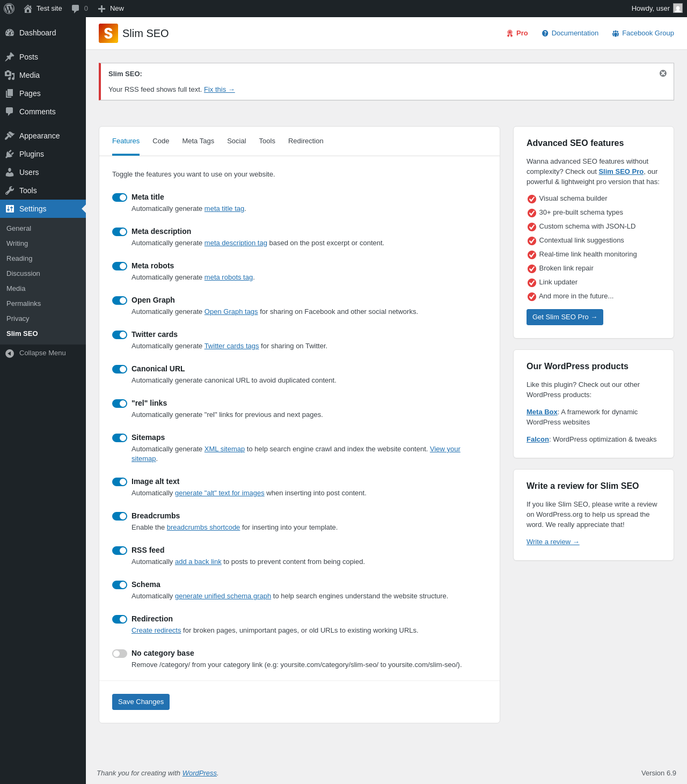Toggle the Meta title switch

(120, 197)
